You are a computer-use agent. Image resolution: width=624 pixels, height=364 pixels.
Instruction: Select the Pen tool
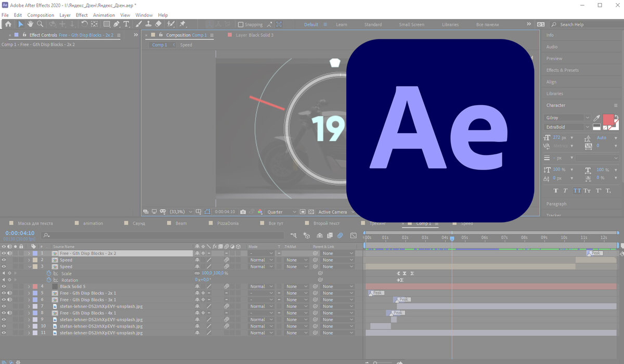[116, 24]
